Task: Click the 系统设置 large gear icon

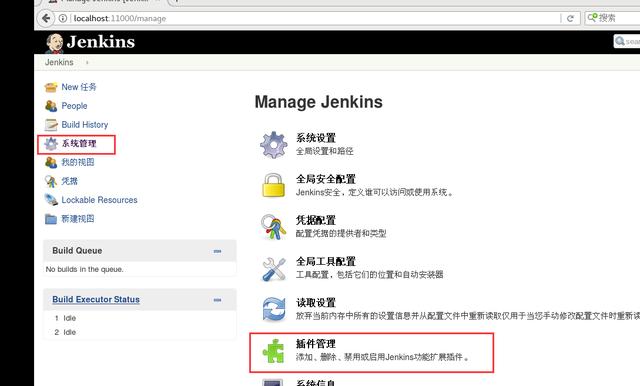Action: click(273, 144)
